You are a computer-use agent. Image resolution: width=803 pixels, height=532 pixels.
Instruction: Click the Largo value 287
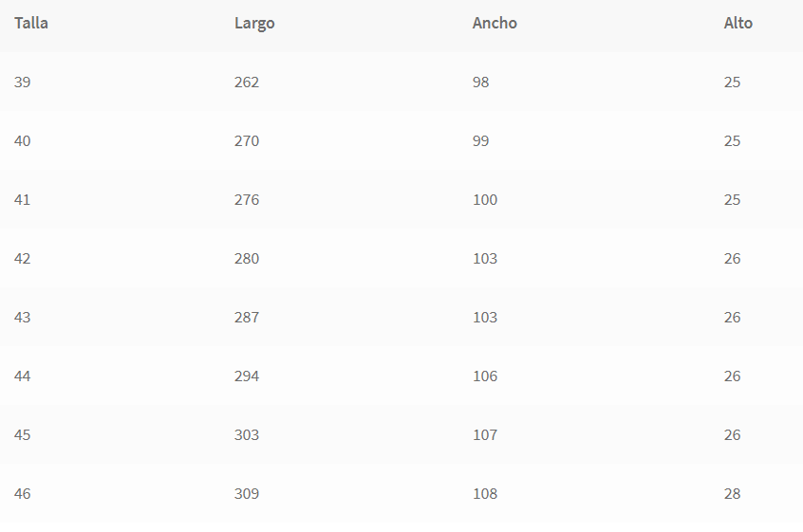coord(247,318)
